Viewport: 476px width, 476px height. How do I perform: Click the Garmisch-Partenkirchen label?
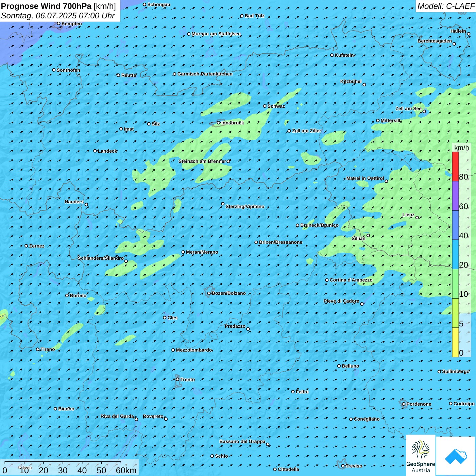pyautogui.click(x=205, y=74)
